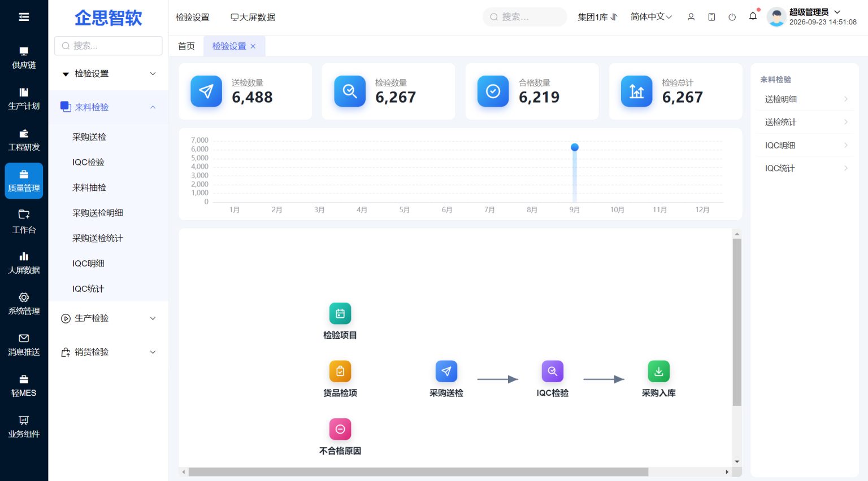Open 大屏数据 top menu item
This screenshot has height=481, width=868.
(253, 17)
